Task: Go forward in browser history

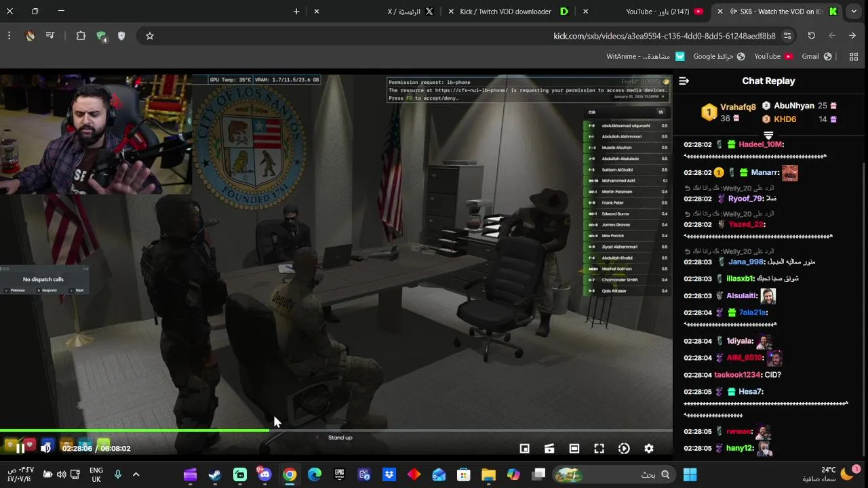Action: pyautogui.click(x=832, y=36)
